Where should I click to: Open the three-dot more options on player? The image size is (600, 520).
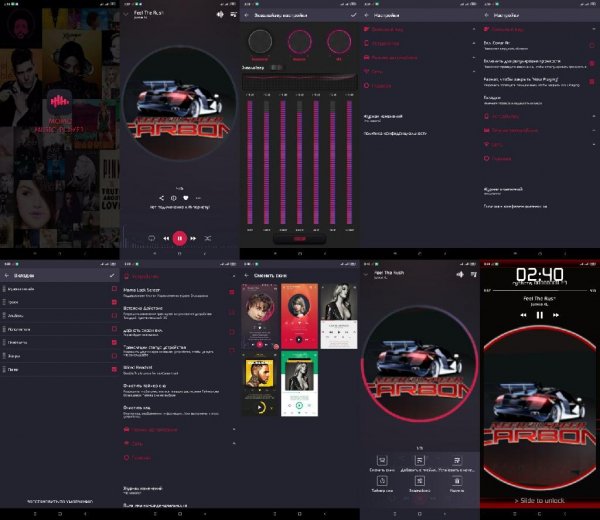tap(198, 198)
